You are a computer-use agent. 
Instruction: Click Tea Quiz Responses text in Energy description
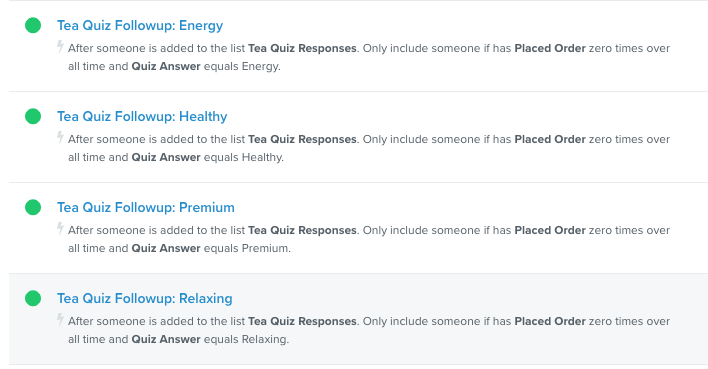click(x=303, y=48)
